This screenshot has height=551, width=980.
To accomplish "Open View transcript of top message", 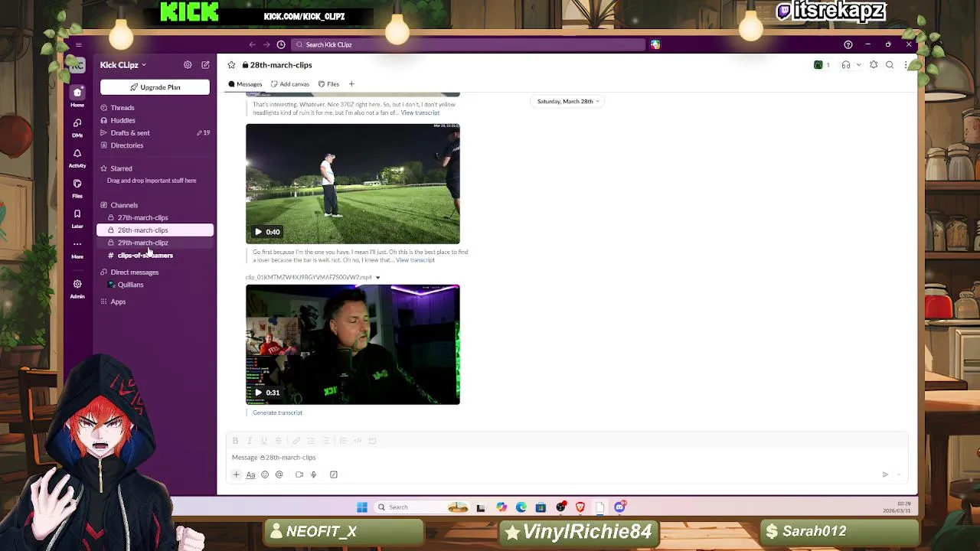I will point(420,112).
